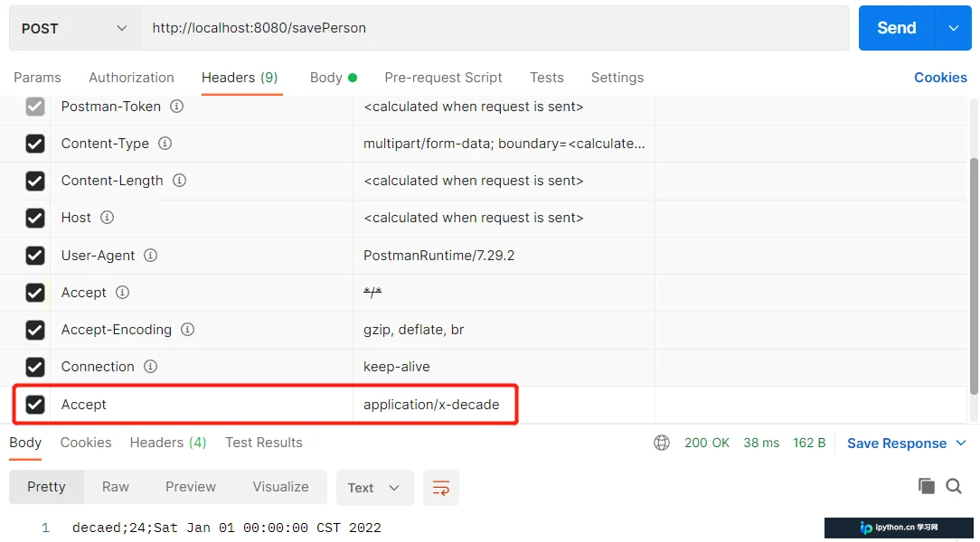Click the Host calculated value cell
The height and width of the screenshot is (542, 980).
click(504, 218)
